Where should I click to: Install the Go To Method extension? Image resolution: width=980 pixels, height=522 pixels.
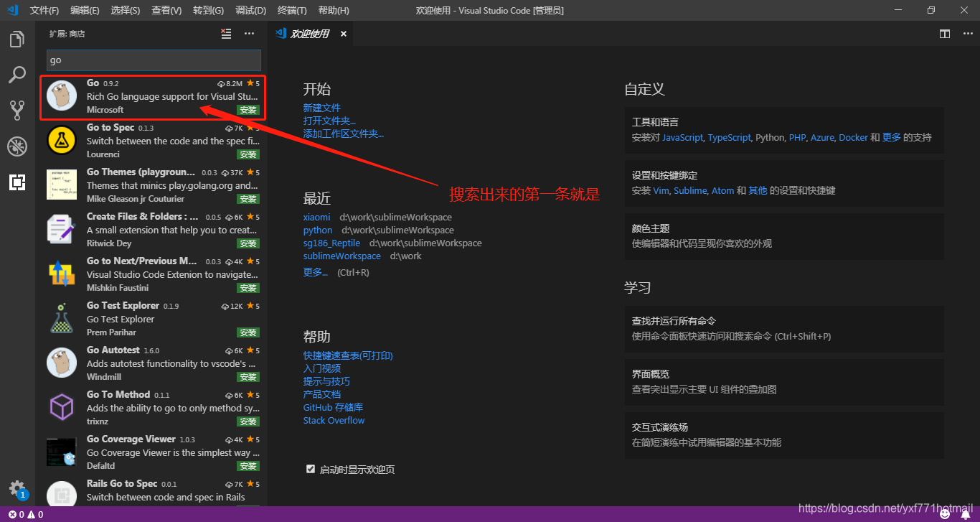(248, 421)
